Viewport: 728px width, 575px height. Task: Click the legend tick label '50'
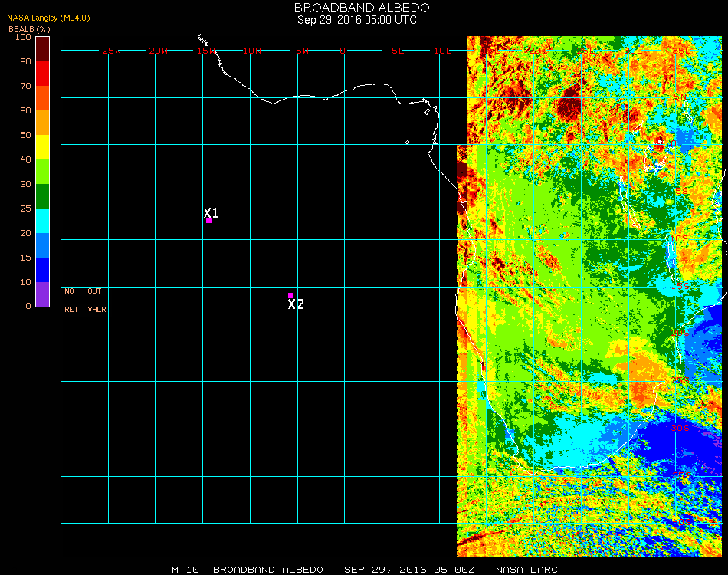pos(25,135)
